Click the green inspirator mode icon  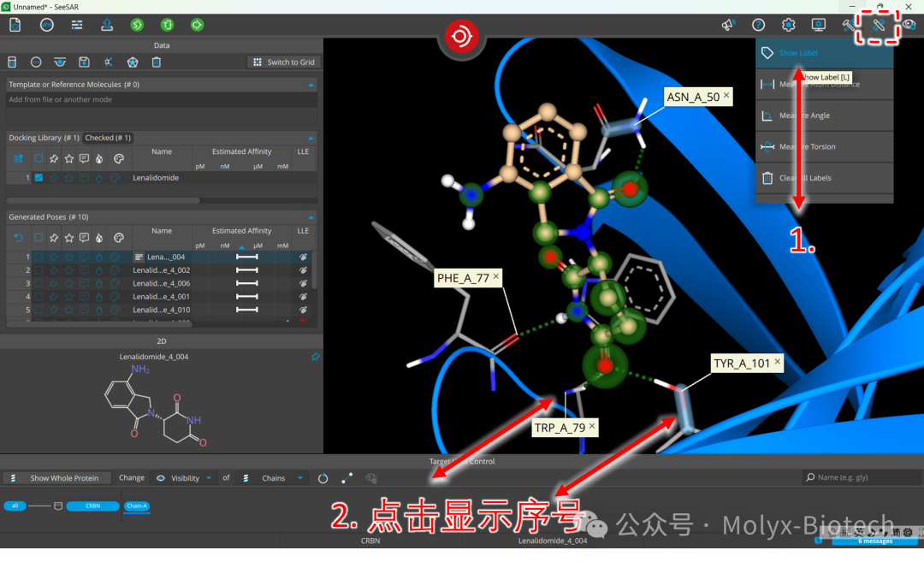(137, 25)
